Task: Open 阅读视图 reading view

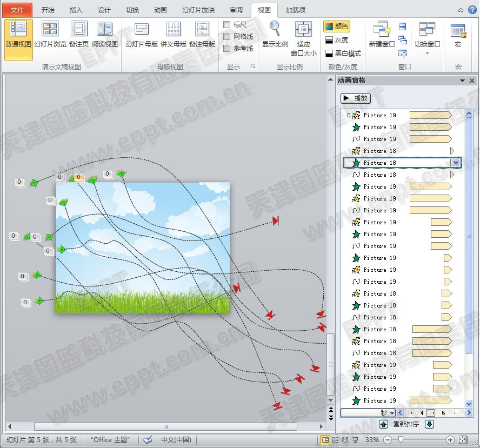Action: click(105, 34)
